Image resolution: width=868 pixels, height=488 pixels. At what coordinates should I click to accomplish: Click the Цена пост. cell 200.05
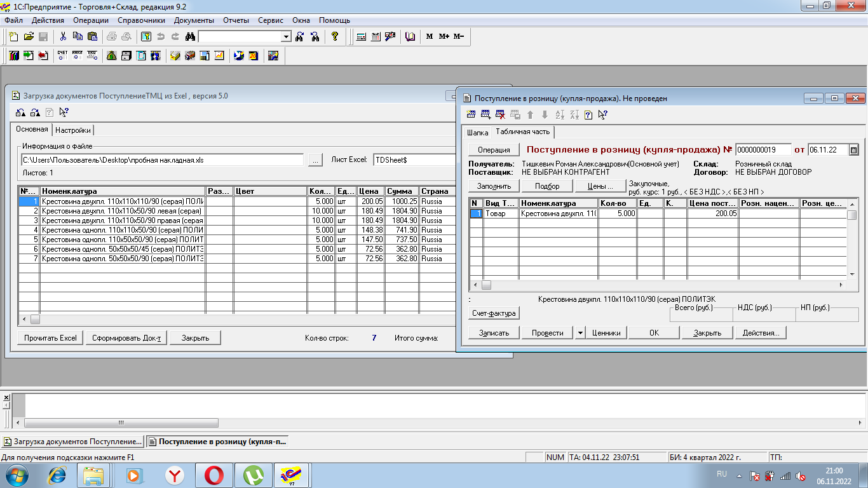pyautogui.click(x=713, y=214)
